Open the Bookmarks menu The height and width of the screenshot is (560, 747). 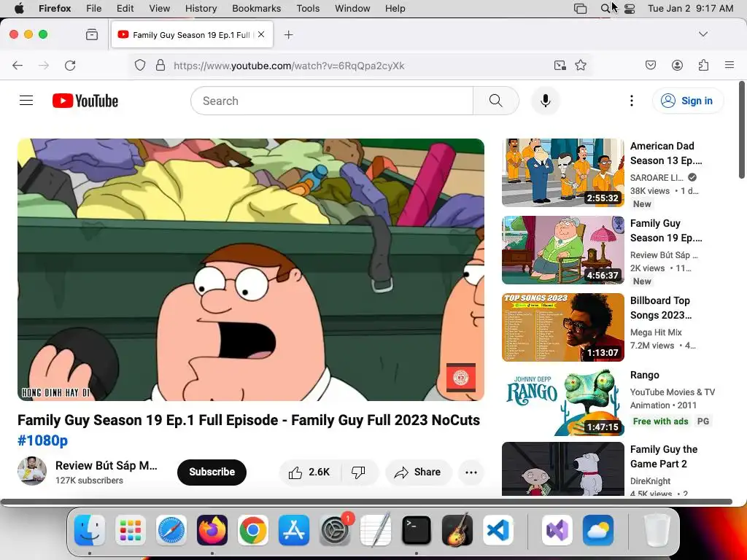pos(256,9)
